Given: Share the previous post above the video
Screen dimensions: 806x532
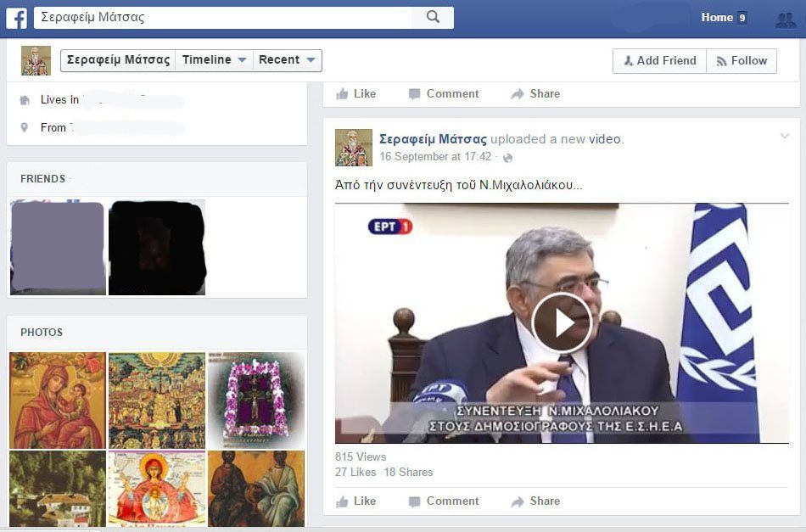Looking at the screenshot, I should click(535, 94).
